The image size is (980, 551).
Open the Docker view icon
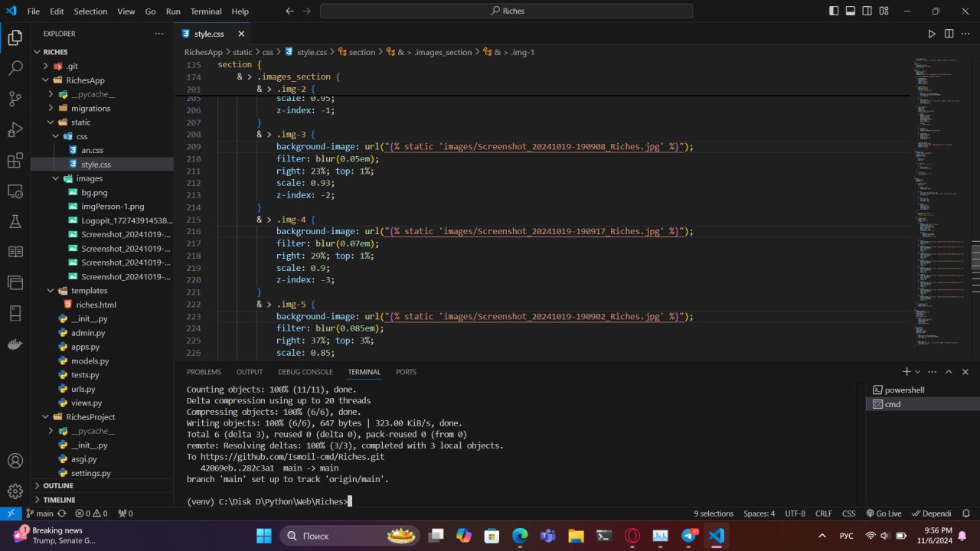(x=15, y=344)
